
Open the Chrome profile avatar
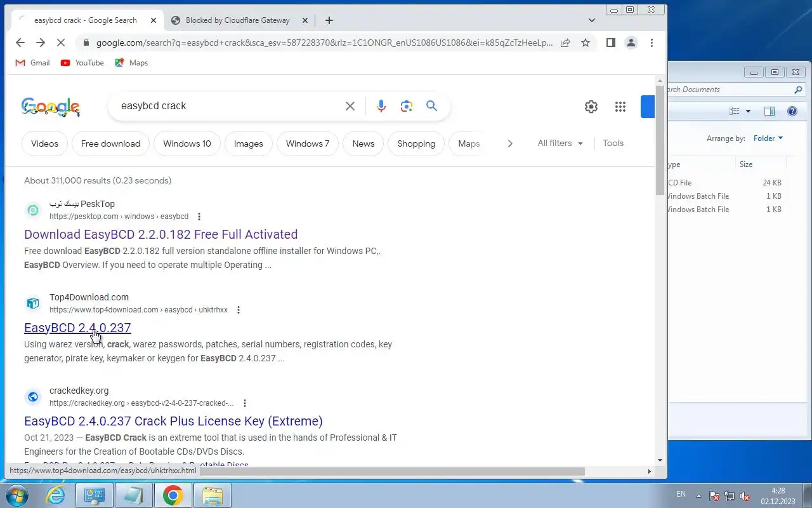(x=631, y=43)
